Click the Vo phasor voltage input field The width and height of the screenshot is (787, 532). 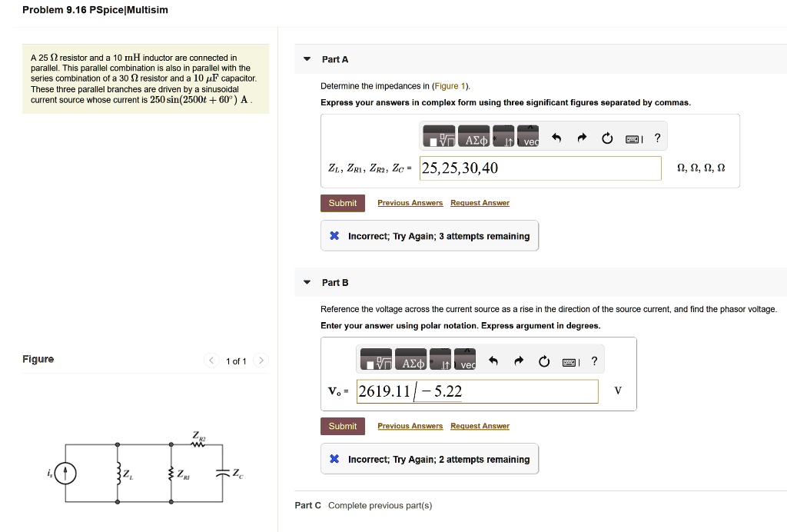click(x=477, y=391)
